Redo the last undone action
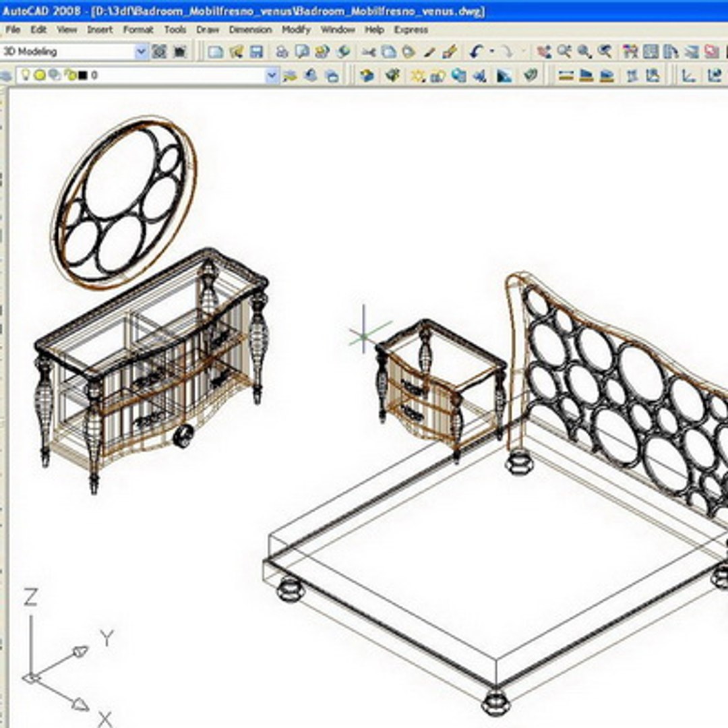Image resolution: width=728 pixels, height=728 pixels. (x=507, y=51)
